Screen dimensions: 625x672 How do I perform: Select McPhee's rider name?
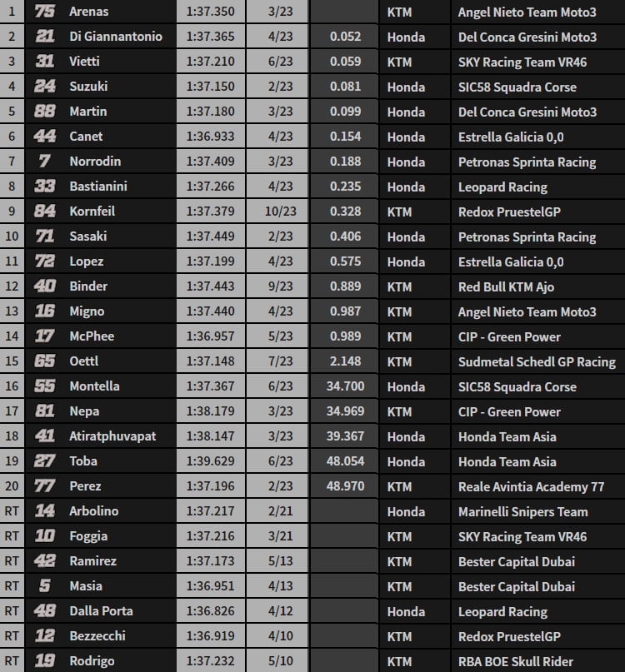tap(92, 336)
